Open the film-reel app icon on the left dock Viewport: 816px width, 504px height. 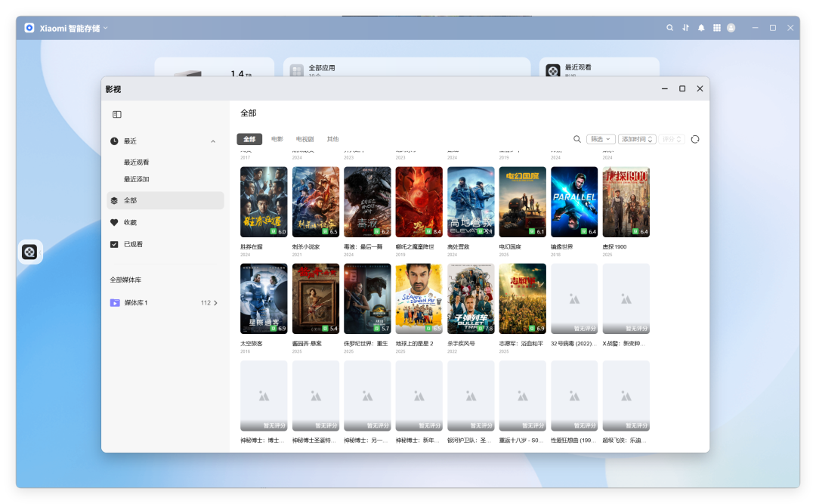29,252
